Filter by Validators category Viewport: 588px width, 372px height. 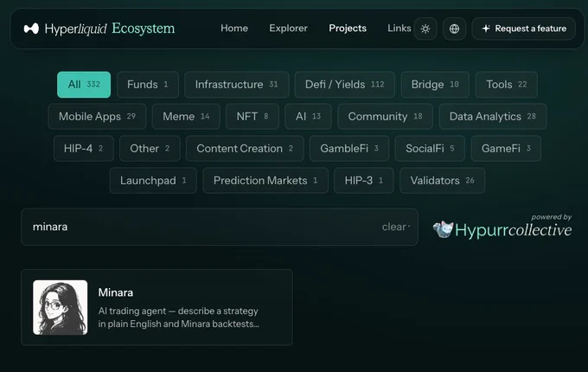coord(442,180)
